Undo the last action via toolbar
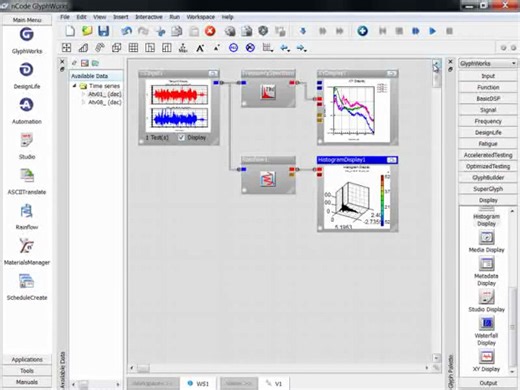The image size is (520, 390). click(x=127, y=31)
